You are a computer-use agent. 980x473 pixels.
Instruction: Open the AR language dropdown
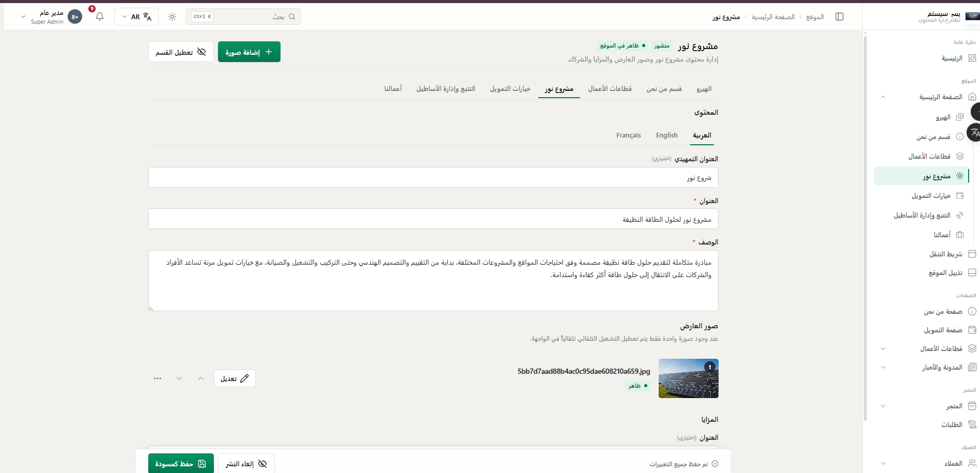(x=136, y=17)
